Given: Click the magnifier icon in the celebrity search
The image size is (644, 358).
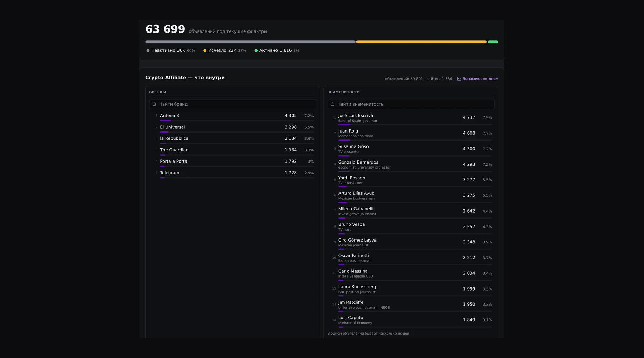Looking at the screenshot, I should (332, 104).
